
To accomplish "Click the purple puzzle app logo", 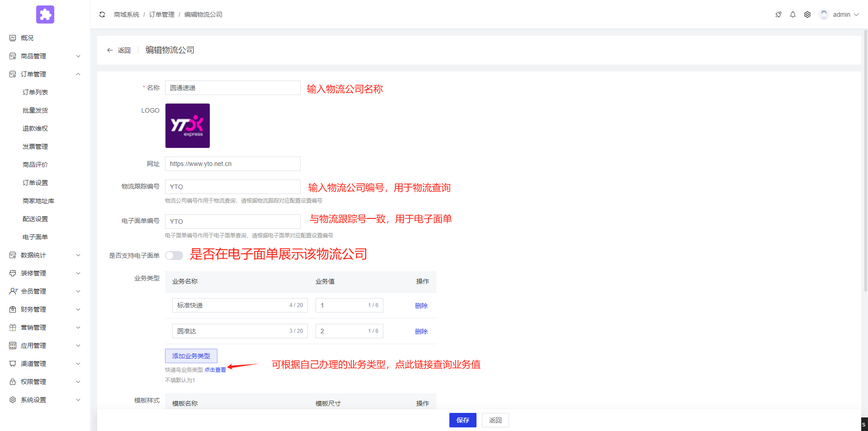I will tap(45, 14).
